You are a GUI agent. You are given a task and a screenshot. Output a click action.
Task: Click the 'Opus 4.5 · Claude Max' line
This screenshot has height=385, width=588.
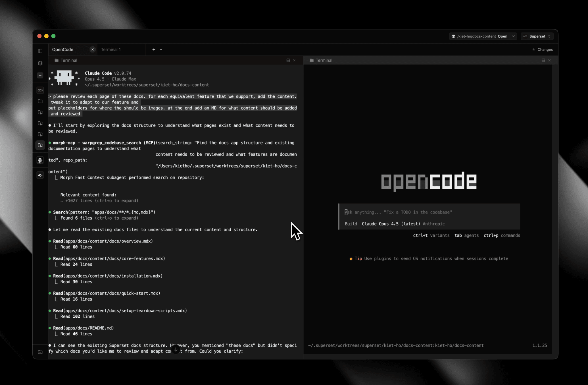pyautogui.click(x=110, y=79)
